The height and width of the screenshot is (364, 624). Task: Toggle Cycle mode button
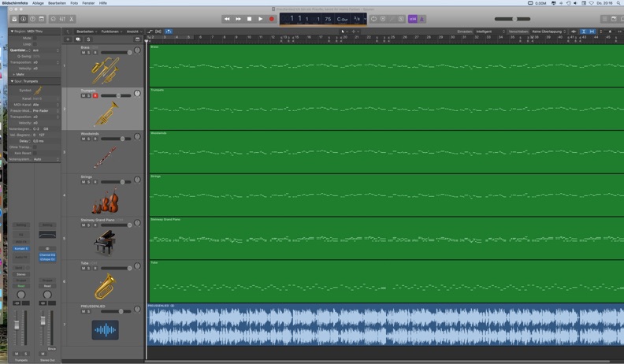point(373,19)
